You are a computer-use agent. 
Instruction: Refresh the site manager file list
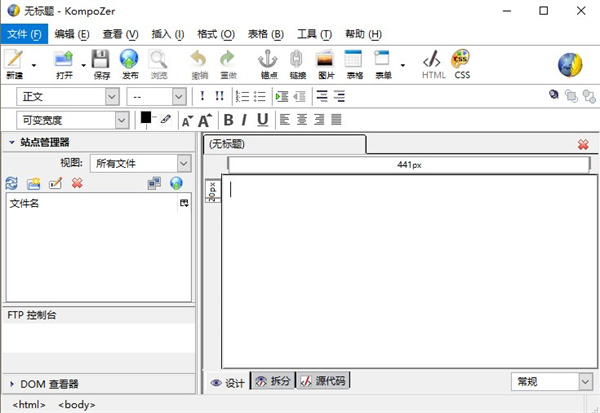[12, 183]
